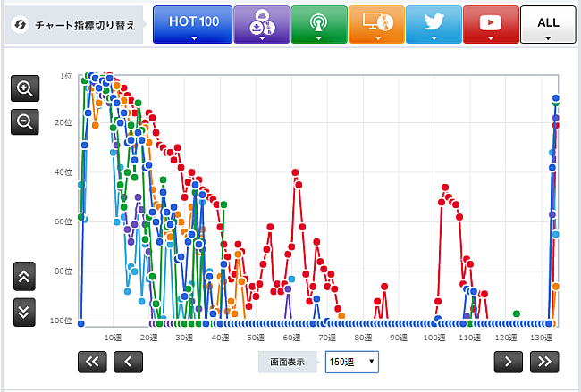581x392 pixels.
Task: Select the ALL metrics tab
Action: coord(548,24)
